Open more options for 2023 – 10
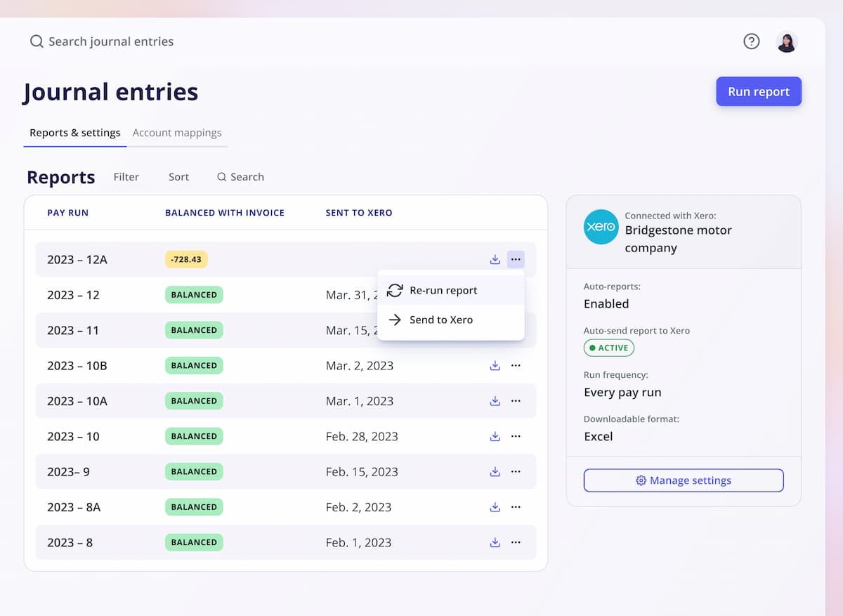This screenshot has width=843, height=616. tap(516, 436)
